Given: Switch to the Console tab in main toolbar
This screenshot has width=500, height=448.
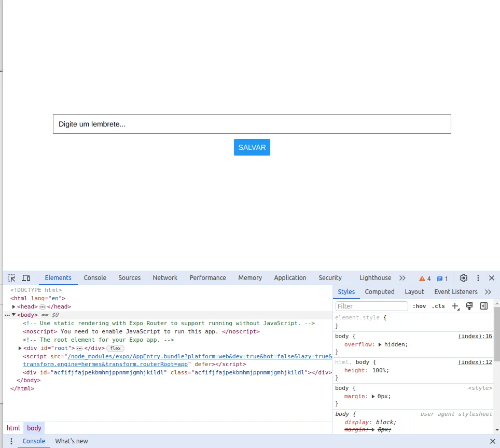Looking at the screenshot, I should pyautogui.click(x=95, y=278).
